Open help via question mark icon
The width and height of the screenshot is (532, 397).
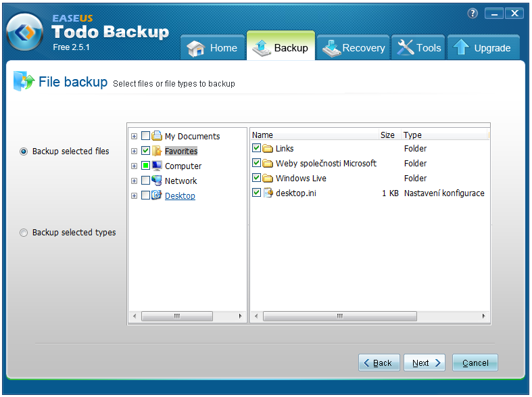[x=473, y=14]
